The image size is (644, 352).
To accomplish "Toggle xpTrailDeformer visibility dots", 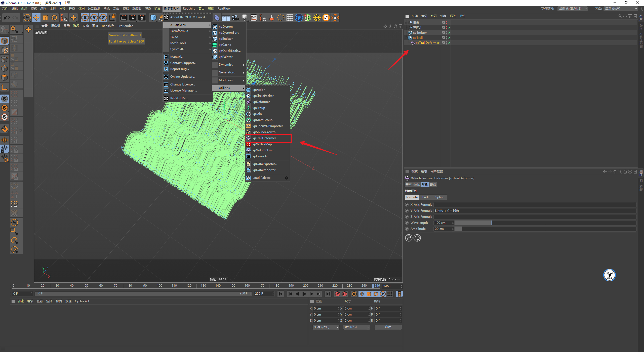I will tap(447, 43).
